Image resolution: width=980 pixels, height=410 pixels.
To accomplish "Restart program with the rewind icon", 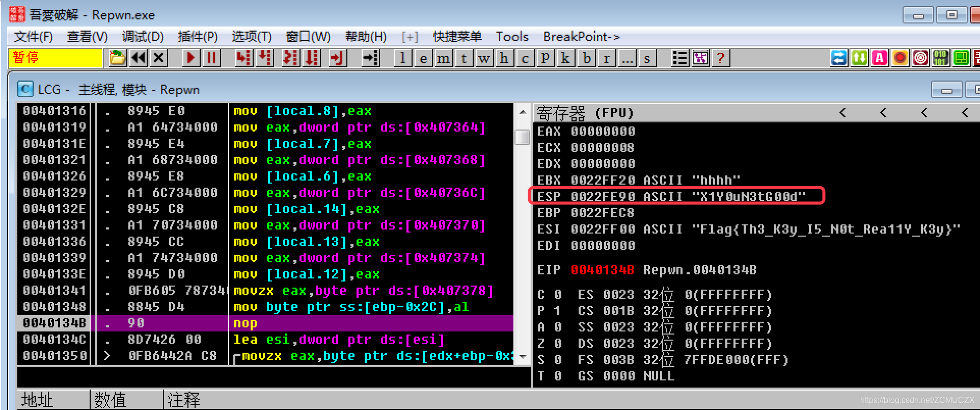I will click(x=139, y=58).
